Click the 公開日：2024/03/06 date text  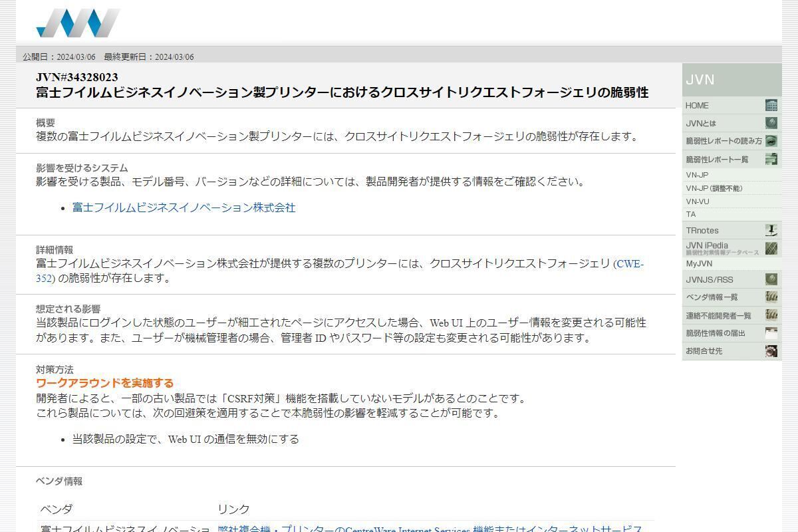[x=59, y=57]
